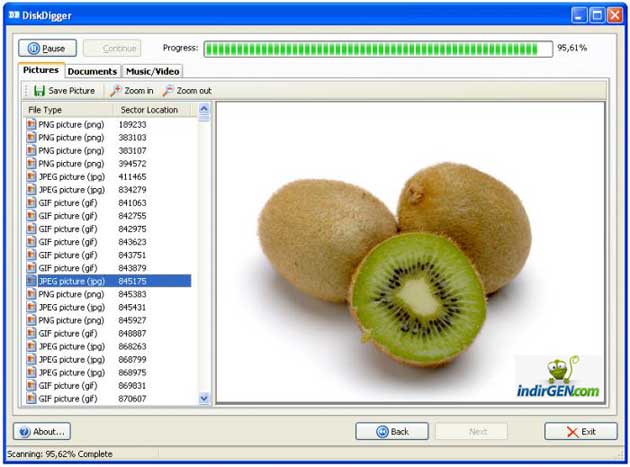Click icon of highlighted row 845175
Viewport: 630px width, 467px height.
tap(31, 281)
